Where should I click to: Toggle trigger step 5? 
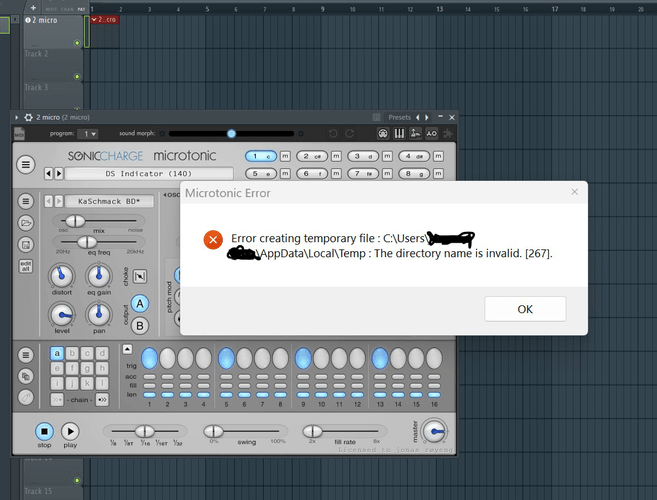(x=226, y=358)
